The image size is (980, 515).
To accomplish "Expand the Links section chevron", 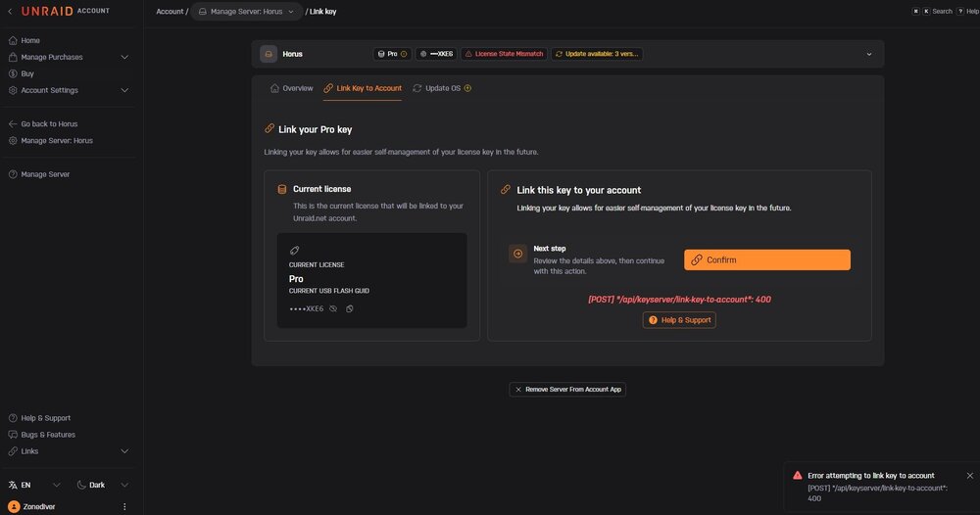I will (124, 451).
